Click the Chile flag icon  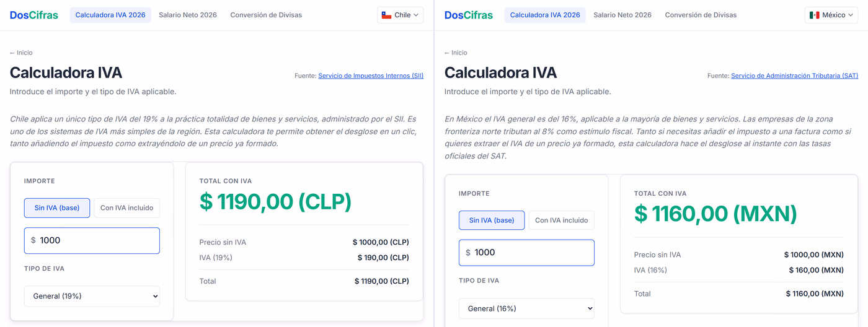pyautogui.click(x=386, y=15)
